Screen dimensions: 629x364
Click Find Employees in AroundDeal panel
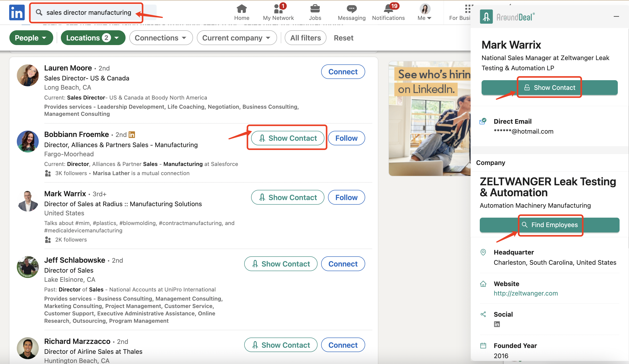(x=550, y=225)
